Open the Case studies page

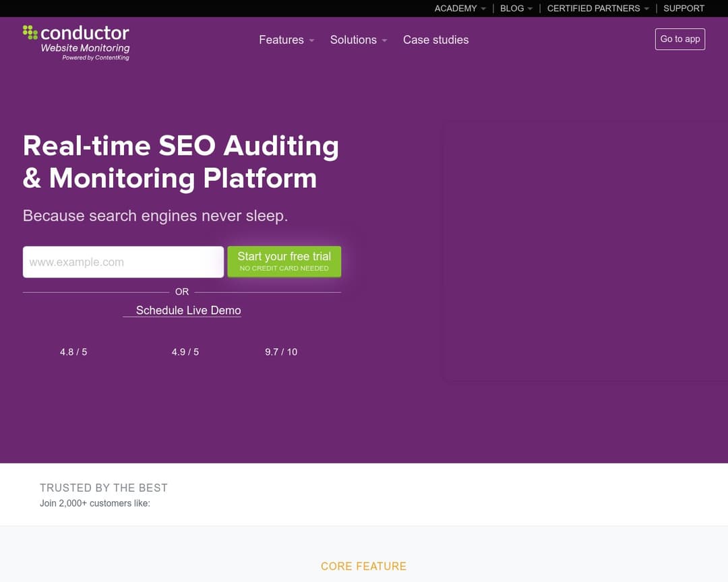[x=435, y=40]
